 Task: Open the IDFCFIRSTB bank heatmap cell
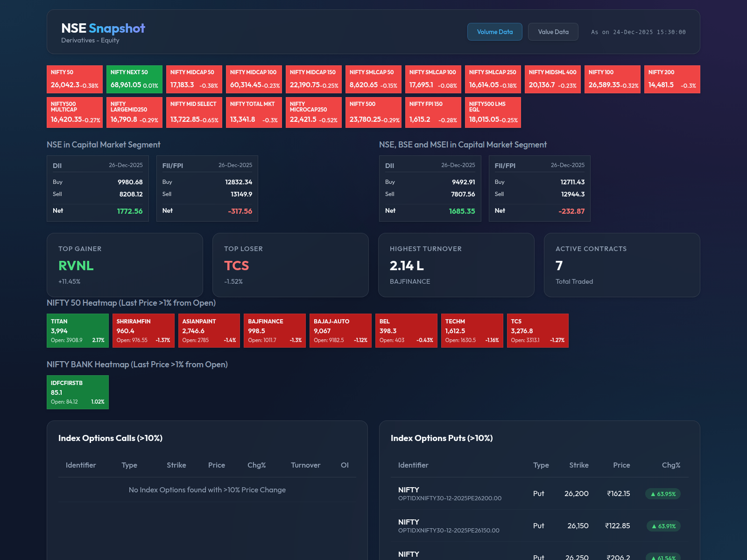(78, 392)
